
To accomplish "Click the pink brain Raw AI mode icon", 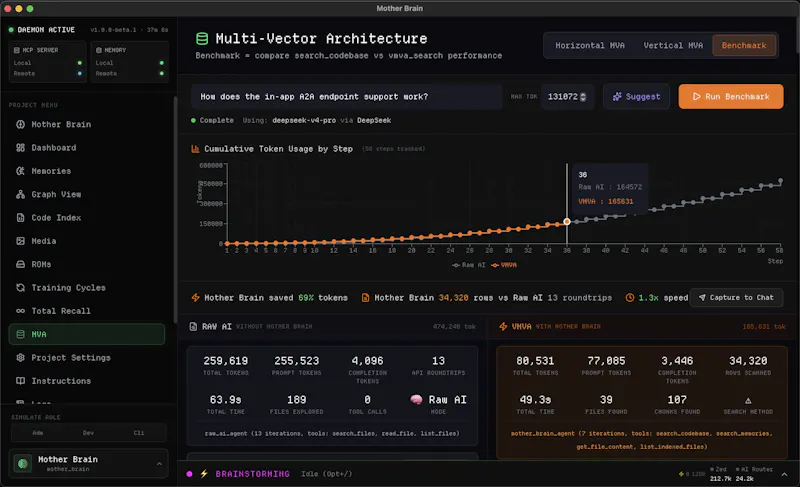I will pos(416,400).
